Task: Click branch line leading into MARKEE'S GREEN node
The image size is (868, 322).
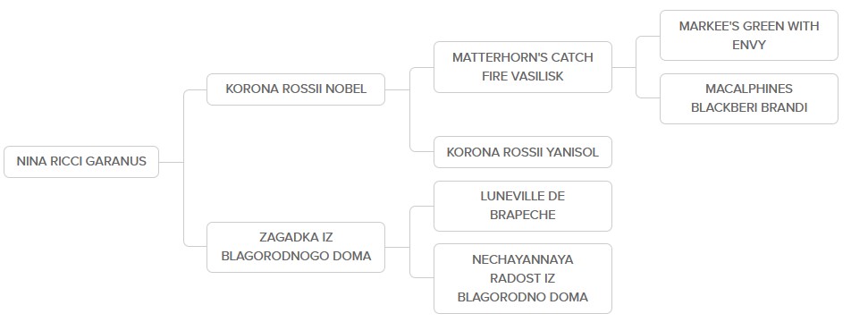Action: click(x=648, y=37)
